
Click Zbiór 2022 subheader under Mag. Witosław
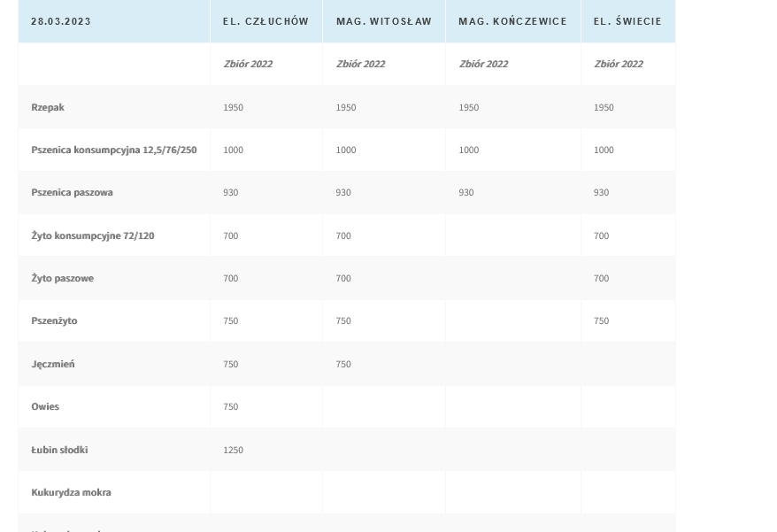tap(360, 64)
